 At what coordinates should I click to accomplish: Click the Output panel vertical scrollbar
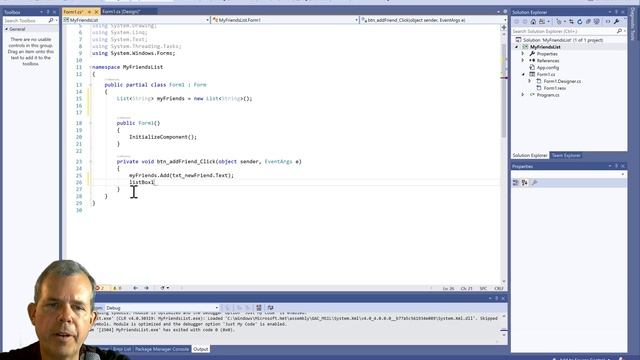pyautogui.click(x=504, y=325)
